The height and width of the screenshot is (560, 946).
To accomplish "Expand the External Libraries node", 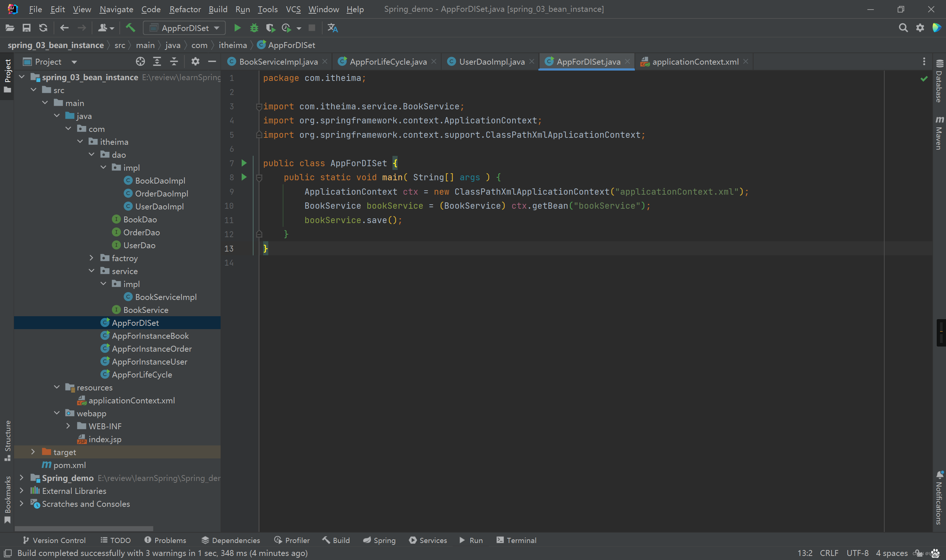I will click(22, 490).
